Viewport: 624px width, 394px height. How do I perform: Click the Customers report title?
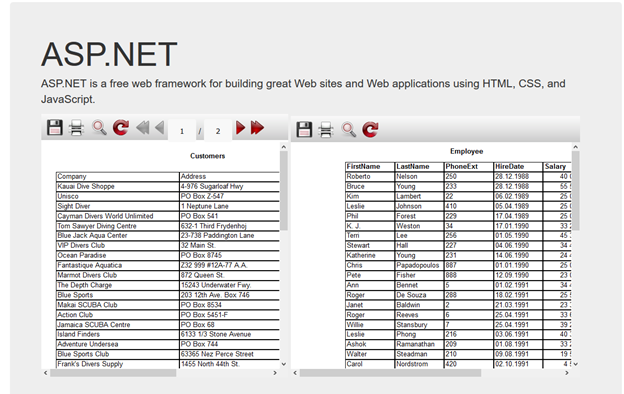coord(207,156)
